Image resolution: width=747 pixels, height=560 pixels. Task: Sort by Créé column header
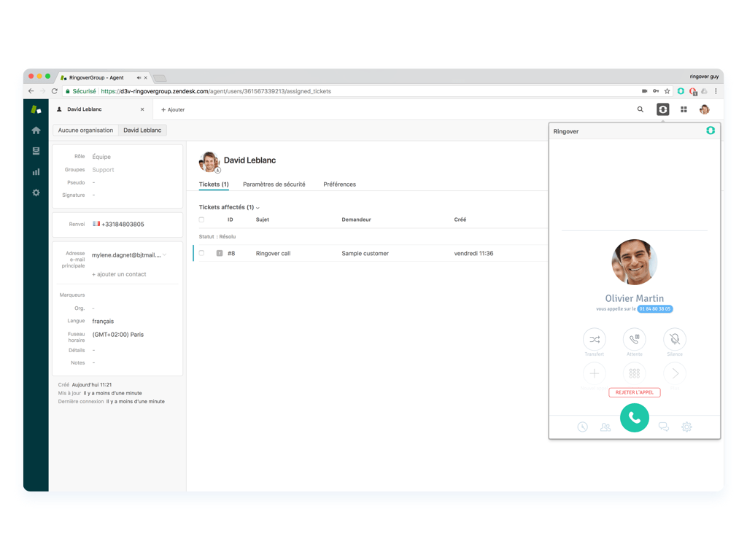tap(460, 219)
